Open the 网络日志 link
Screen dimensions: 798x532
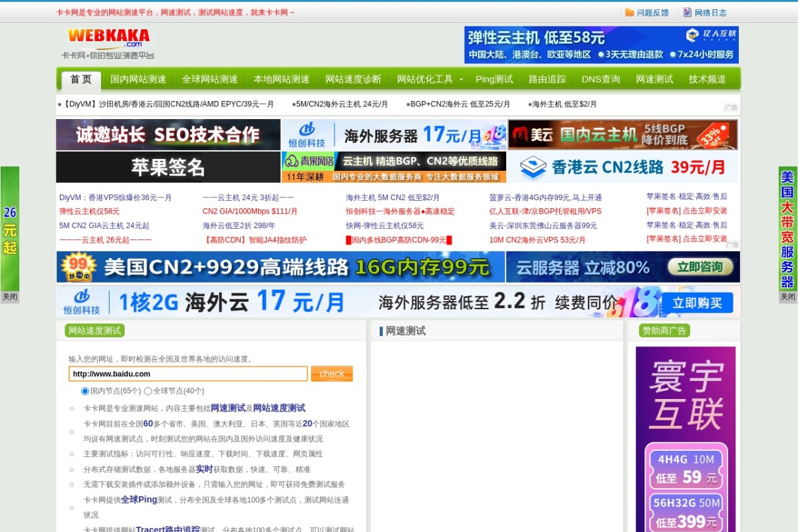pos(711,13)
